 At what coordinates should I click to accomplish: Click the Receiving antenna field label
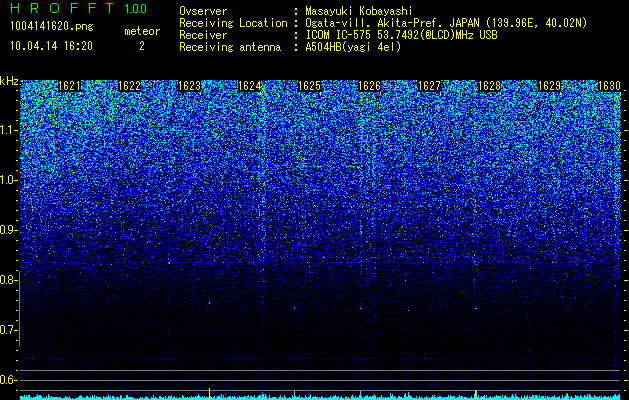click(x=230, y=47)
